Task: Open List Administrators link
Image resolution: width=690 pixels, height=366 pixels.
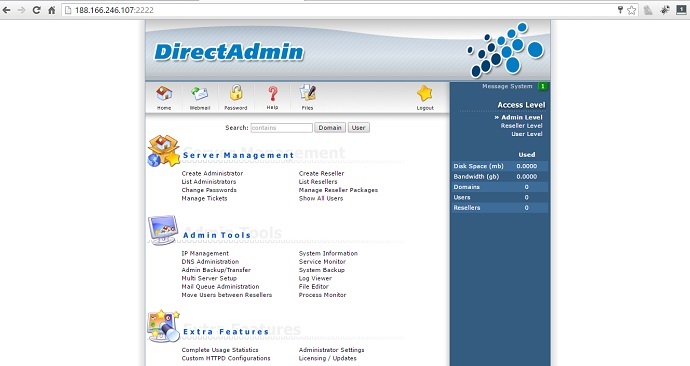Action: (x=209, y=182)
